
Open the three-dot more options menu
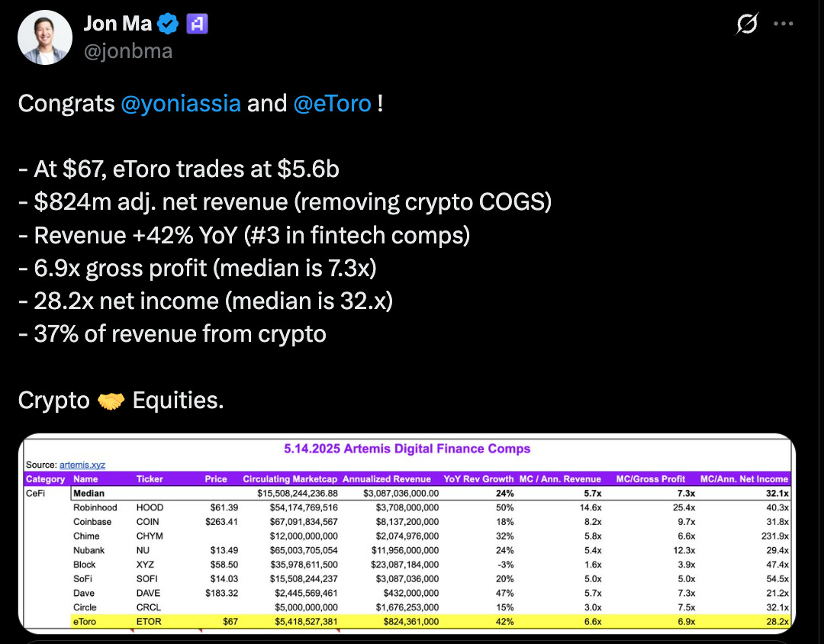[x=783, y=24]
